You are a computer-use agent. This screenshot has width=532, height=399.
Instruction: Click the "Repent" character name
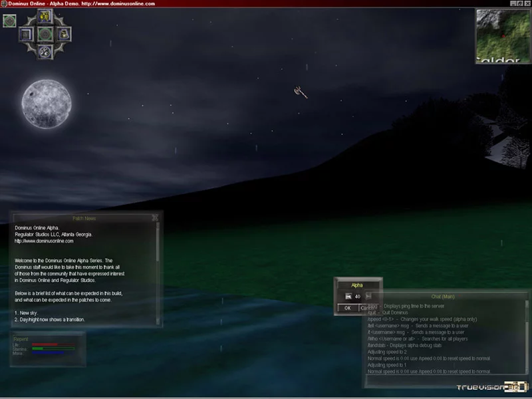pos(21,339)
